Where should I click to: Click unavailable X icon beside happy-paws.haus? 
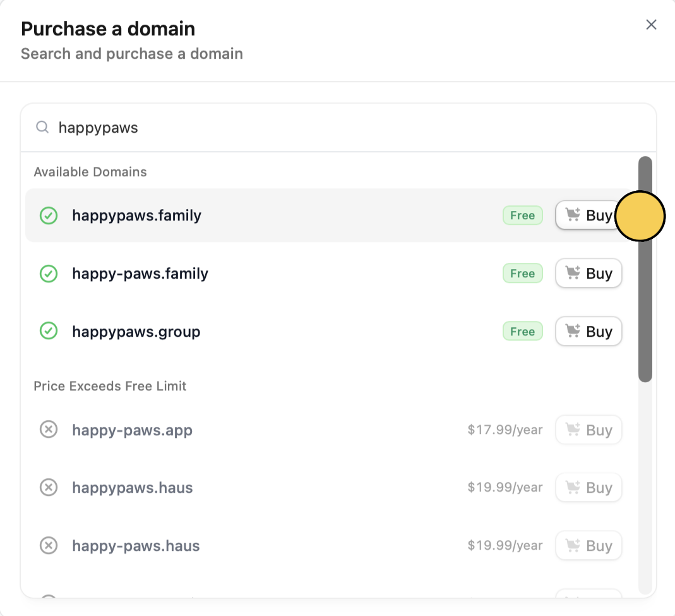(49, 545)
